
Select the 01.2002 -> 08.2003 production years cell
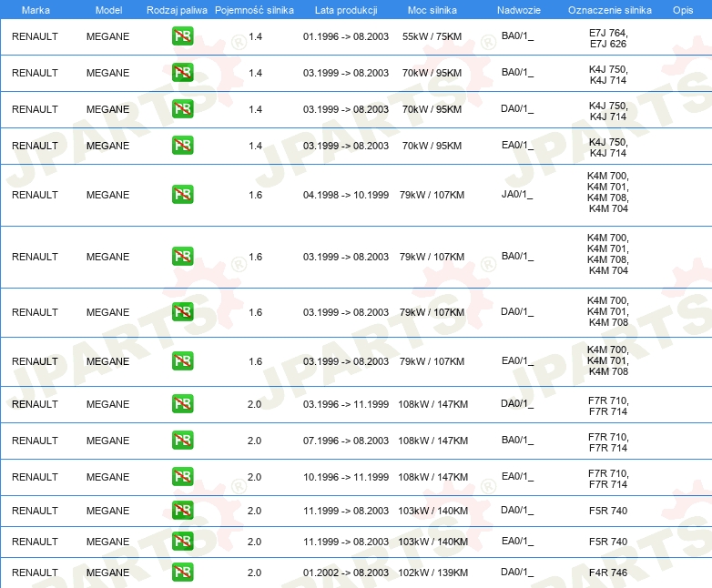[x=346, y=573]
